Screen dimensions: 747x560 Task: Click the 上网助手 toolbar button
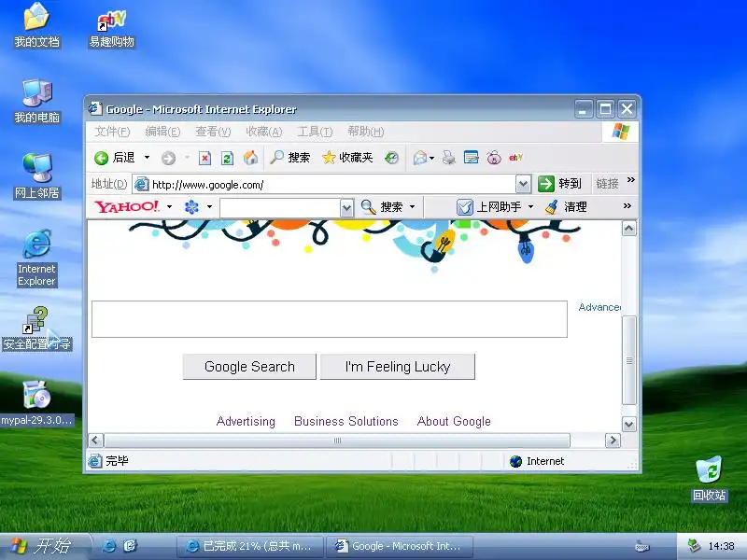coord(488,207)
